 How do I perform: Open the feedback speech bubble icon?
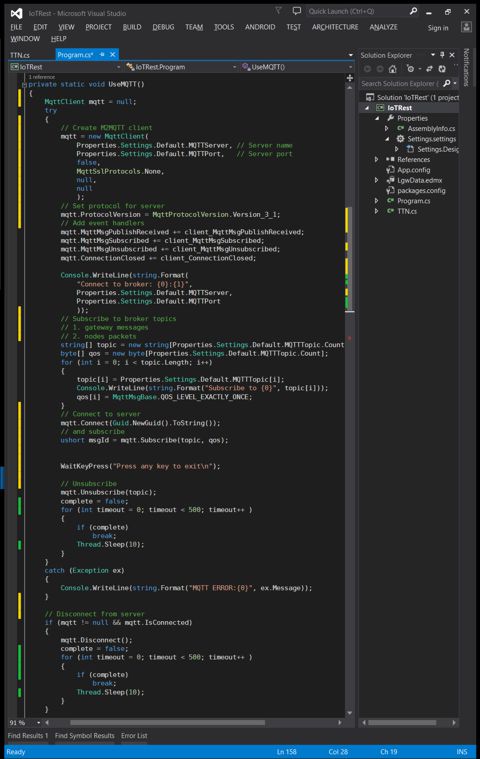coord(297,11)
